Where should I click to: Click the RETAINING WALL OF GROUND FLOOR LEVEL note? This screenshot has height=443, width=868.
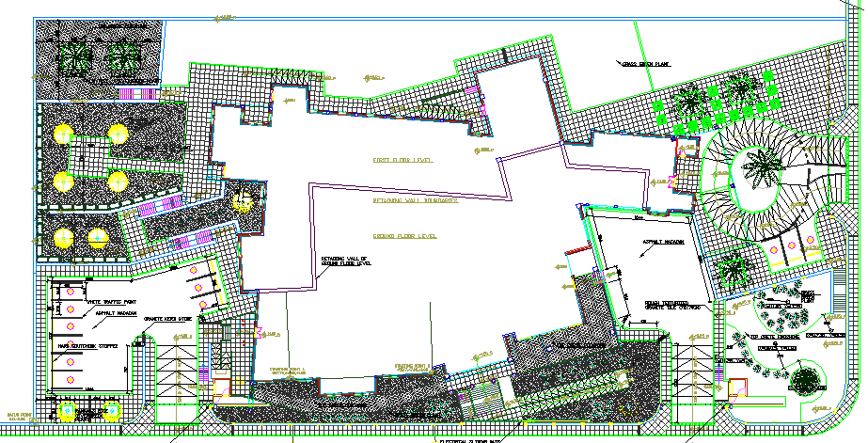[x=346, y=261]
